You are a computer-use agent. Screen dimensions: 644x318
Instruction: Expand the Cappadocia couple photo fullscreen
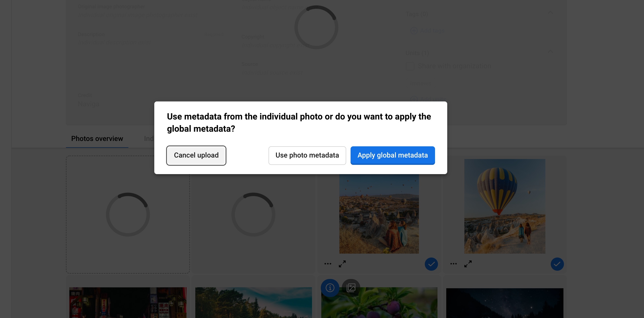342,264
